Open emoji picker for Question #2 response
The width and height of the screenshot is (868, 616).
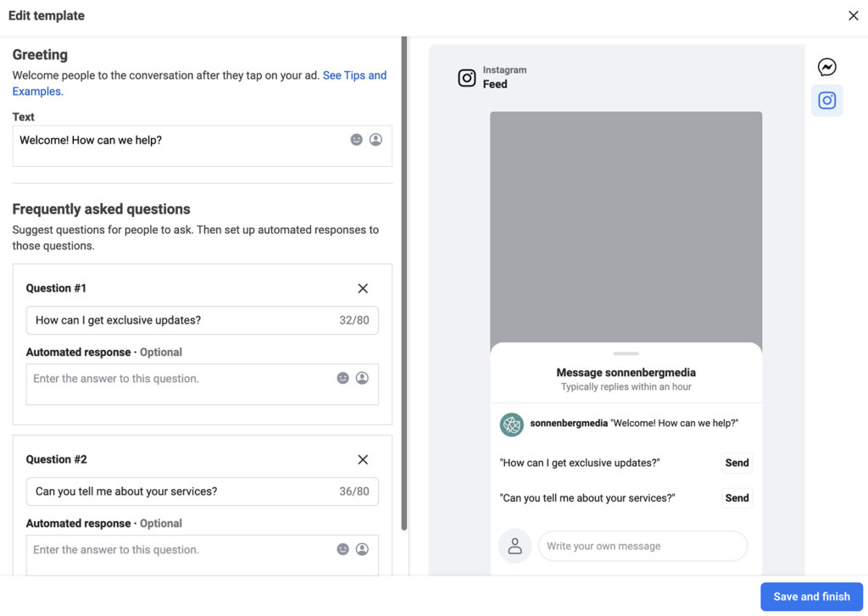click(343, 549)
